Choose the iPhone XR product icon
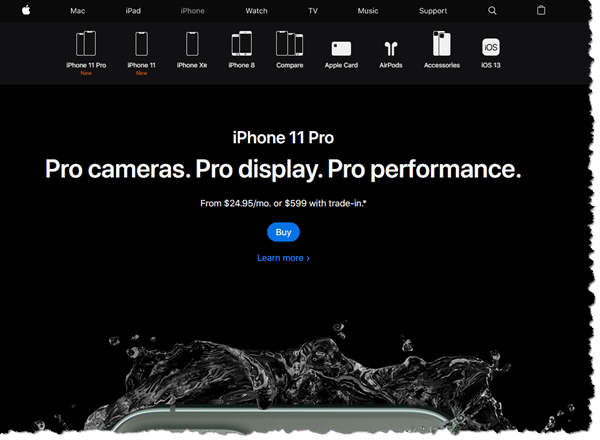Image resolution: width=600 pixels, height=440 pixels. pos(192,44)
